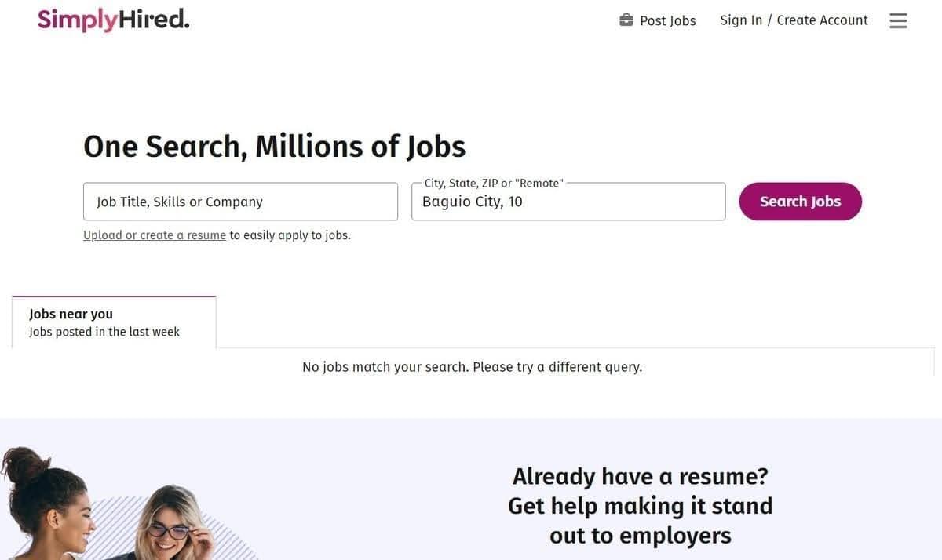Click the Create Account link
This screenshot has height=560, width=942.
pos(822,20)
